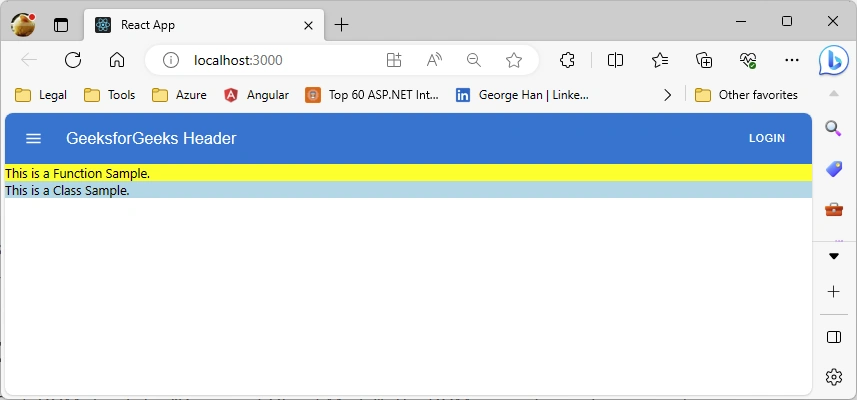Open the Favorites list icon
The width and height of the screenshot is (857, 400).
(660, 60)
